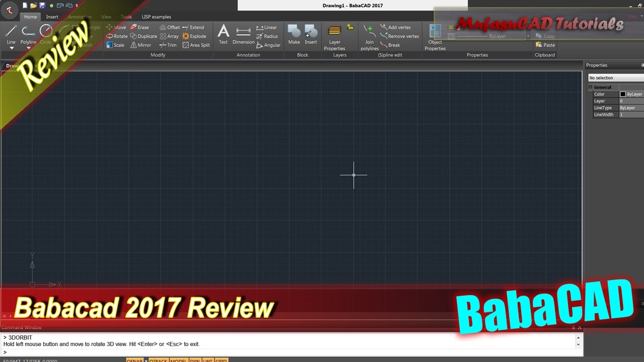Use the Break tool
Image resolution: width=644 pixels, height=362 pixels.
pyautogui.click(x=390, y=45)
